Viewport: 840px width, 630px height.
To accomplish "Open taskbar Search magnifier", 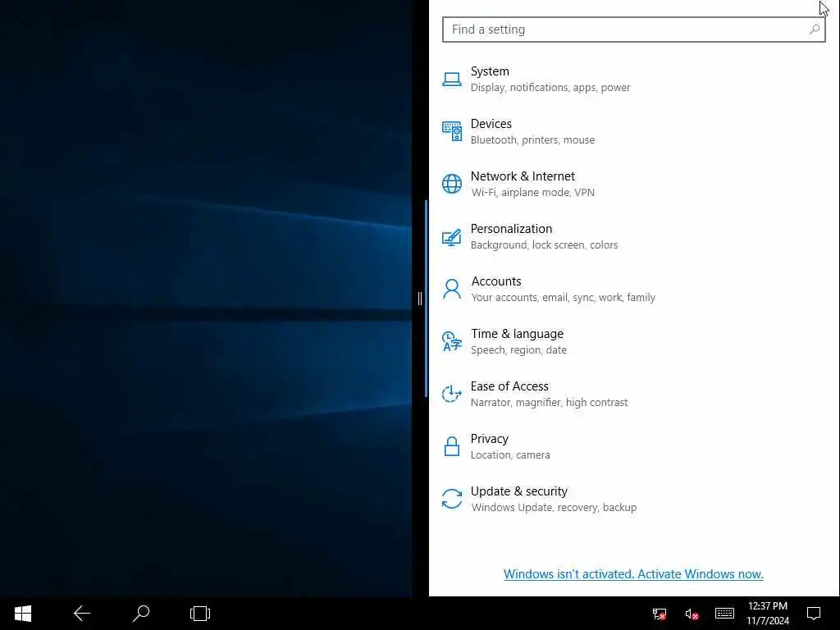I will [141, 614].
